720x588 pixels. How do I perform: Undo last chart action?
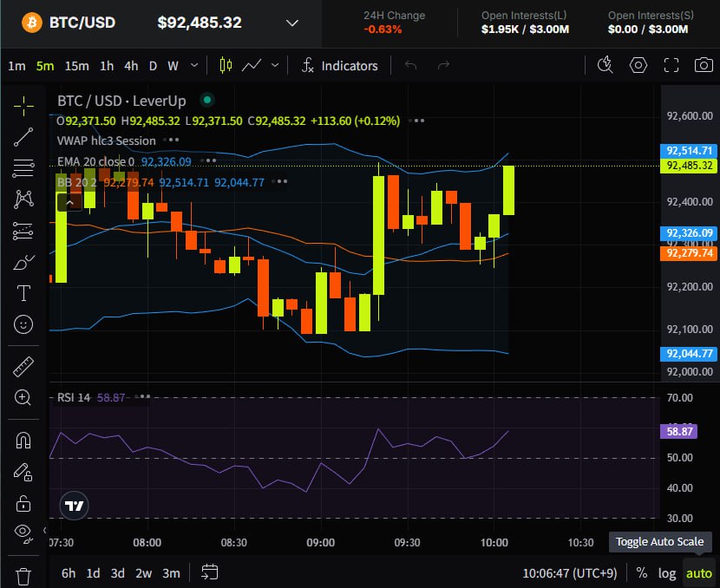coord(411,66)
